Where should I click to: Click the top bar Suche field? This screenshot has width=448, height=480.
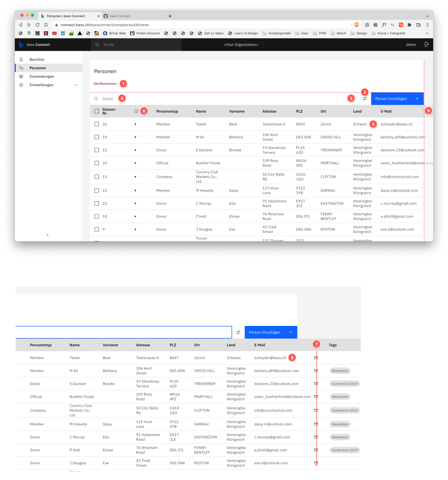coord(136,45)
